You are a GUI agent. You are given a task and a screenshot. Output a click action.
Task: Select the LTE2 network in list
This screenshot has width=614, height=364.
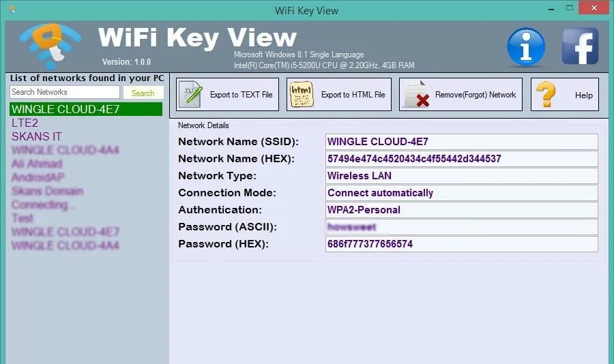[25, 123]
